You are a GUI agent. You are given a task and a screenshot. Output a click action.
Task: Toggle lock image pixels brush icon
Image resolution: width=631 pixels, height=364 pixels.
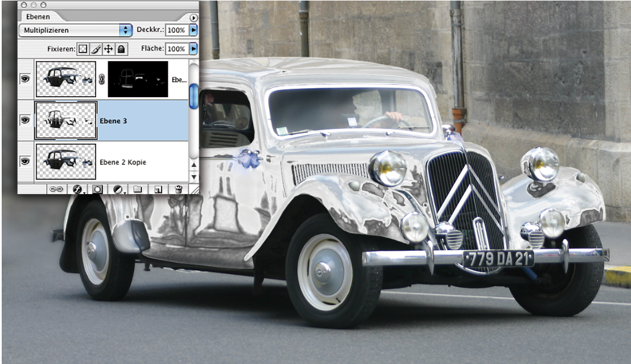pos(96,49)
